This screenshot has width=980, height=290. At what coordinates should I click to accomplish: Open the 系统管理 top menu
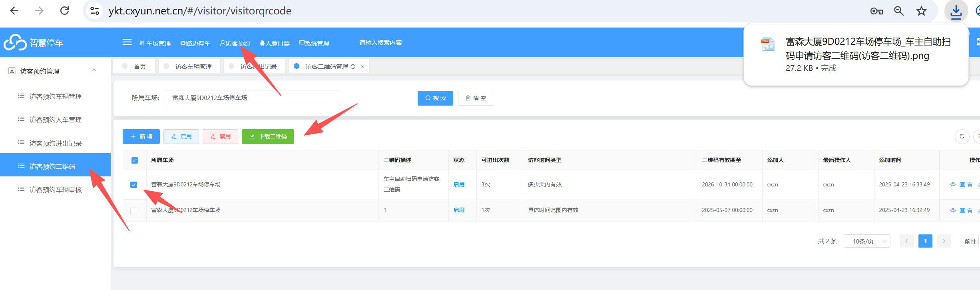click(314, 43)
